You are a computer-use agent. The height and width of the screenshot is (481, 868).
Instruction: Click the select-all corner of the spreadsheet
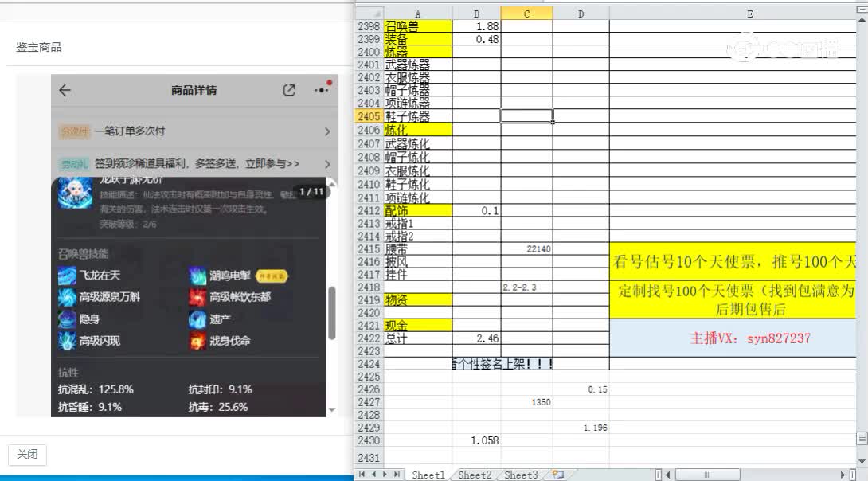point(369,14)
